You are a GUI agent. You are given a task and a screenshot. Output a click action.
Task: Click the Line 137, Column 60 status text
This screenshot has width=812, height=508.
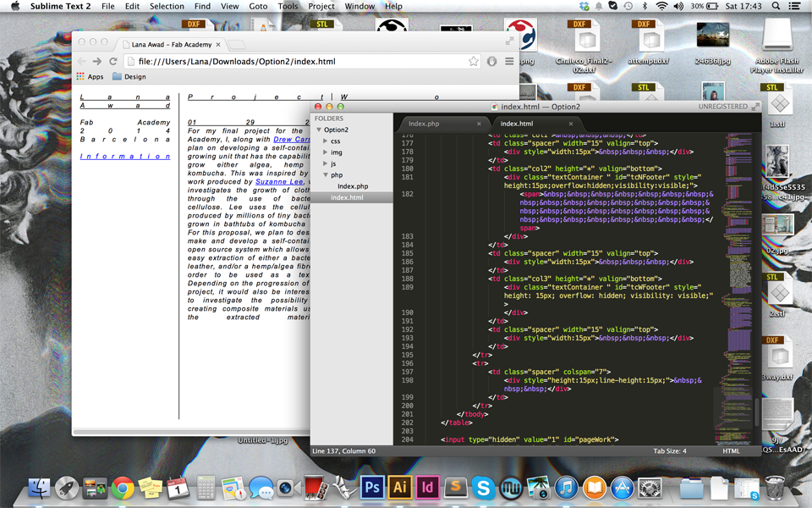click(344, 451)
